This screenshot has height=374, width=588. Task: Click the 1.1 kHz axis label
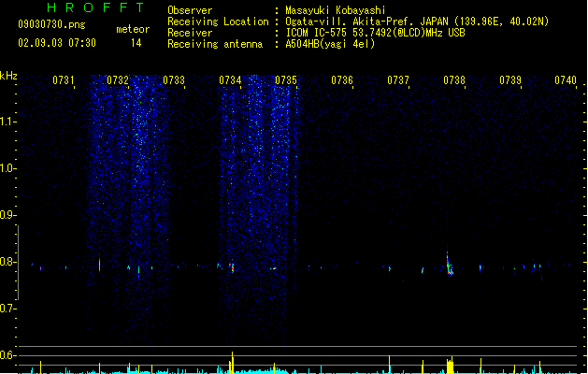click(x=7, y=122)
